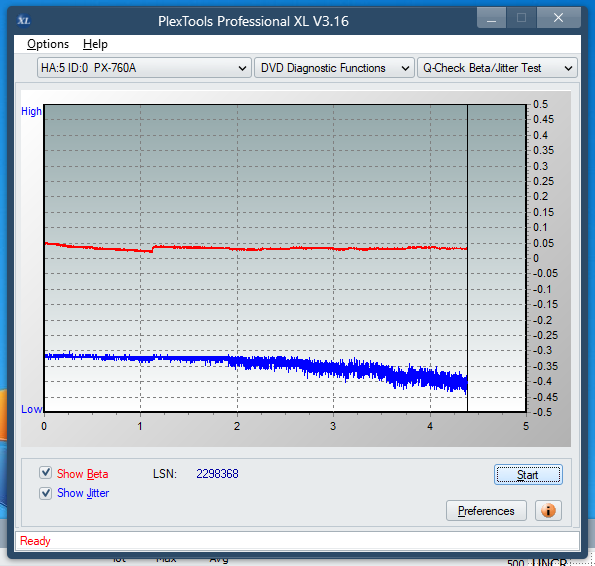Click the Low jitter axis label

pos(31,409)
